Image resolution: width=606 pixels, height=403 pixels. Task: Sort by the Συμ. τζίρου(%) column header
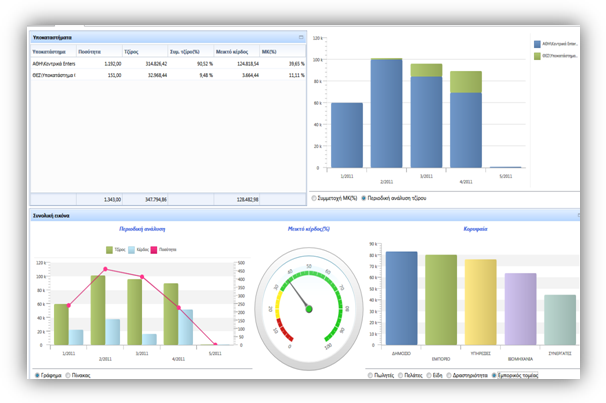191,51
